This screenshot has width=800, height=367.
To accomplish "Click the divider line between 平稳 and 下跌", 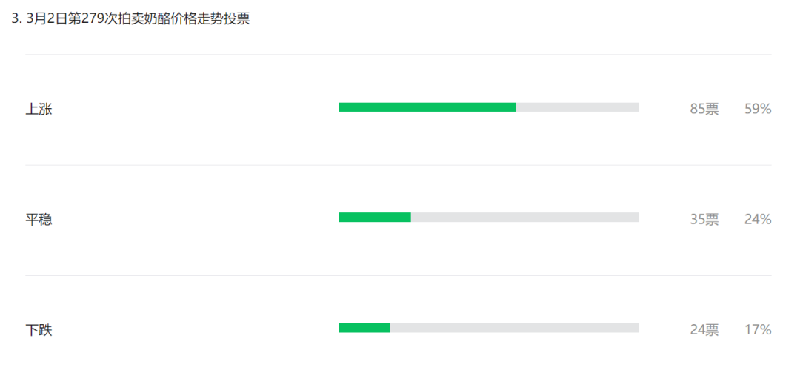I will tap(398, 276).
